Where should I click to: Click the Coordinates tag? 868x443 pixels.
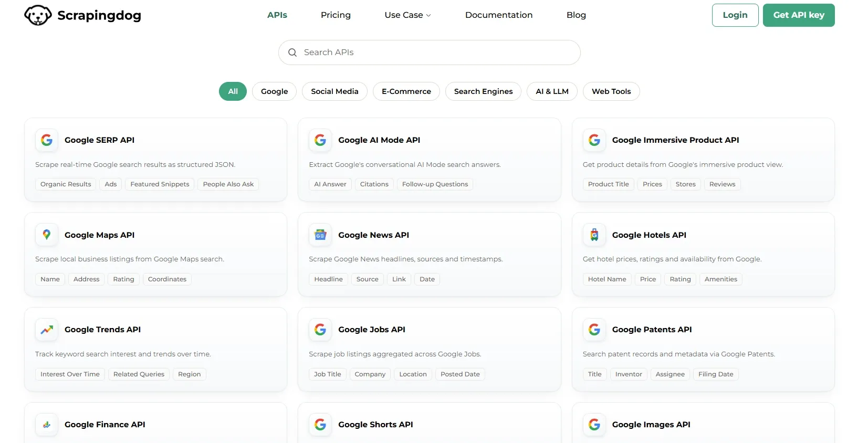[x=167, y=279]
